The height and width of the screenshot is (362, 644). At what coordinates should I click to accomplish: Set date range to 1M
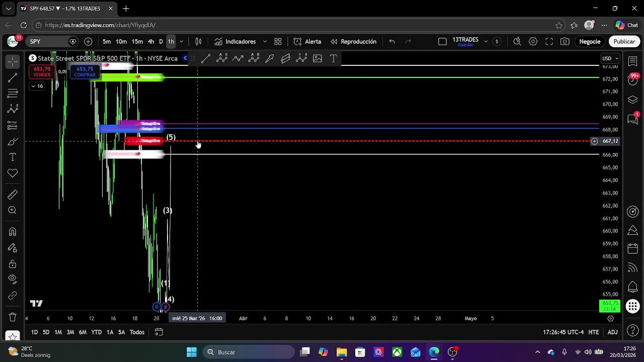[58, 332]
